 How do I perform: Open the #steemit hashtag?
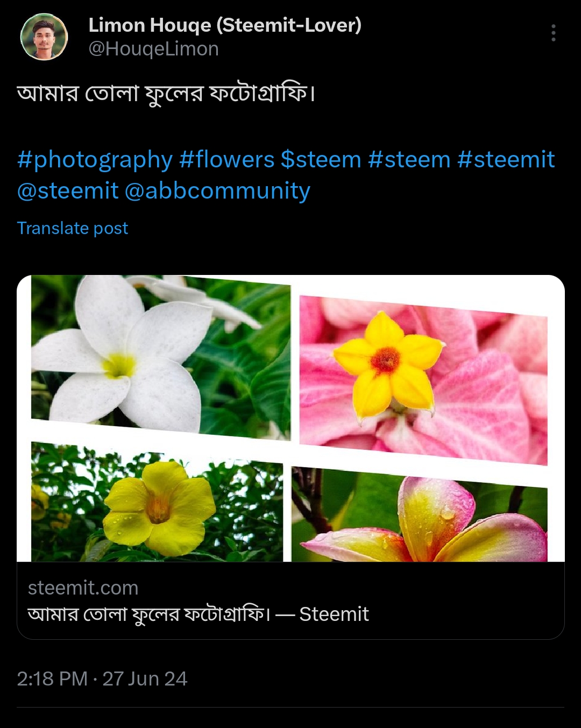tap(506, 160)
